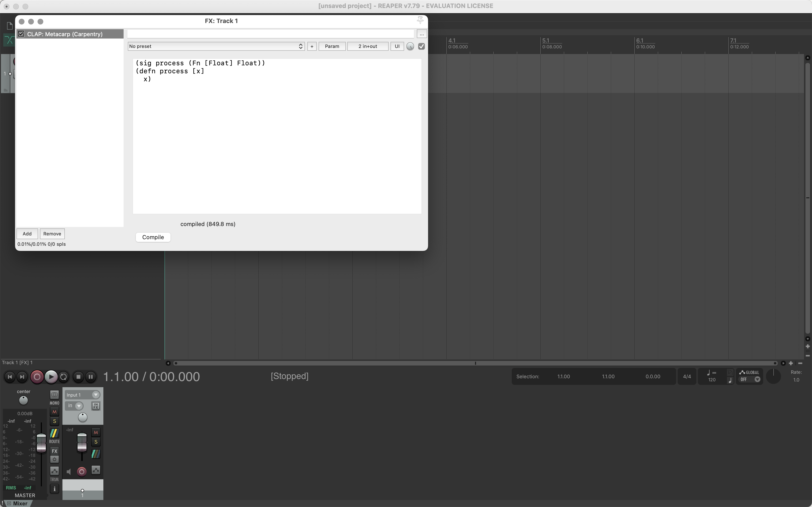This screenshot has width=812, height=507.
Task: Play the project from the transport
Action: pos(51,377)
